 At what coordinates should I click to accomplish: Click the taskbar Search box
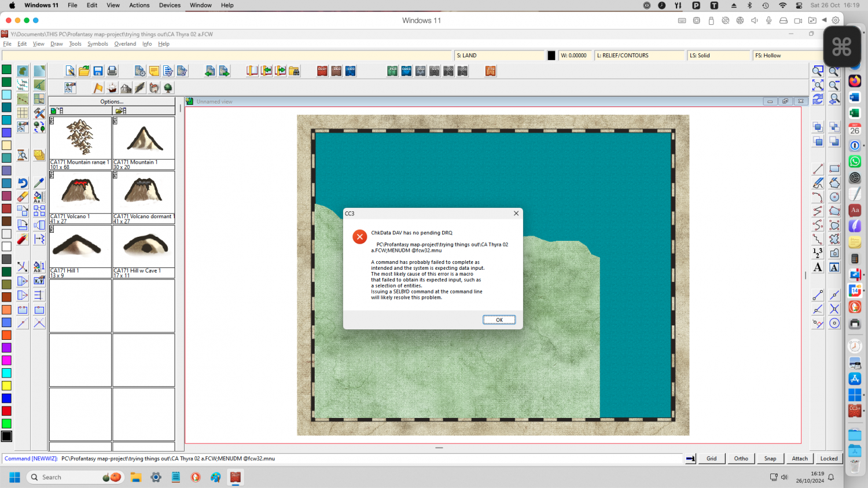[x=75, y=477]
